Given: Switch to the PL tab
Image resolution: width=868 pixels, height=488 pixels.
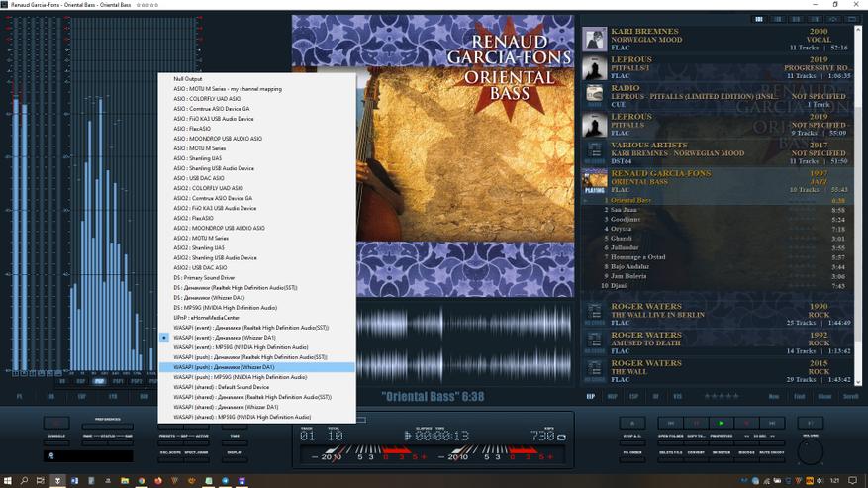Looking at the screenshot, I should point(20,397).
